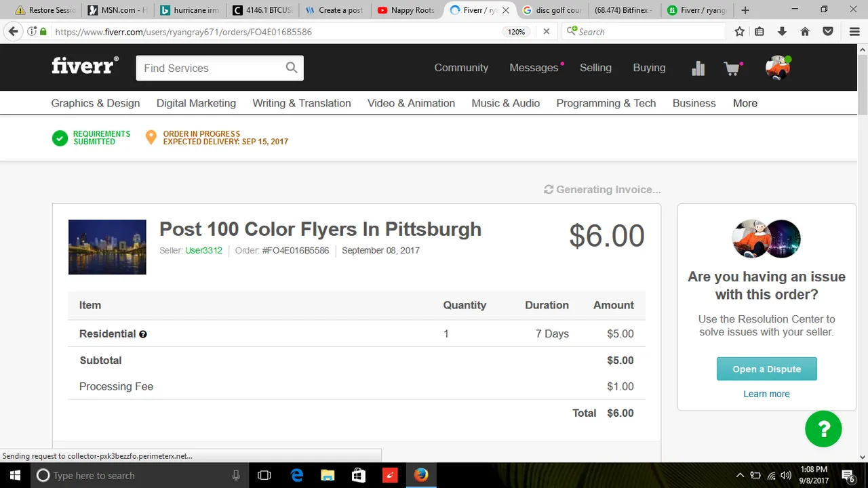
Task: Click the Residential info question icon
Action: [143, 334]
